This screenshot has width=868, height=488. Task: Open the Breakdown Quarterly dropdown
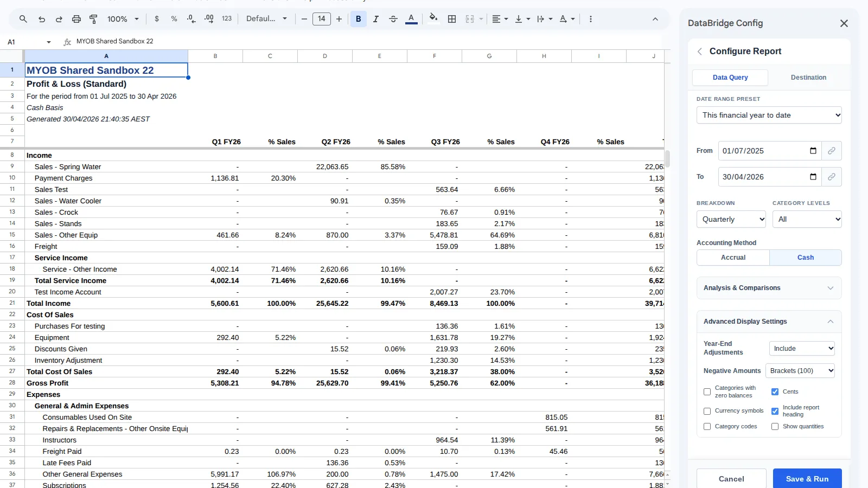click(731, 219)
